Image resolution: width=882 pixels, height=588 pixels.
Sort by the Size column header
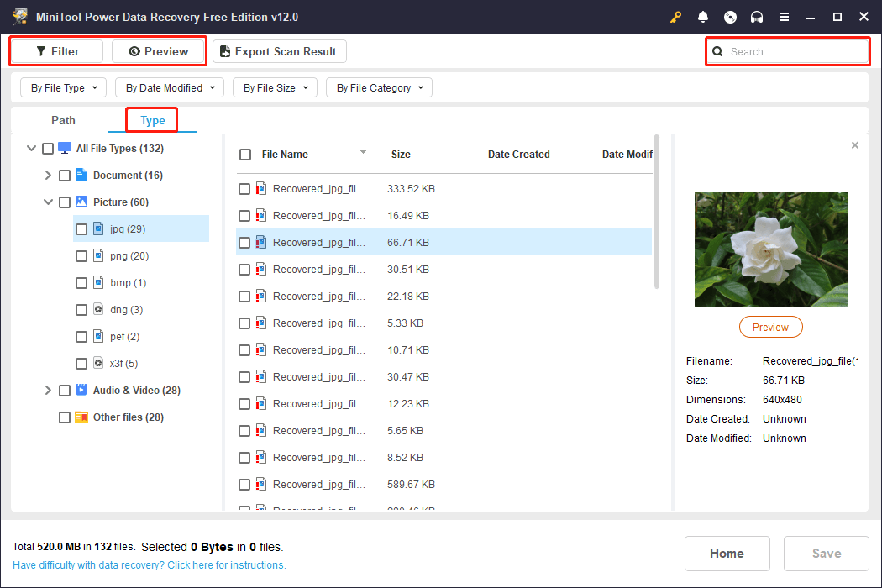pyautogui.click(x=401, y=155)
